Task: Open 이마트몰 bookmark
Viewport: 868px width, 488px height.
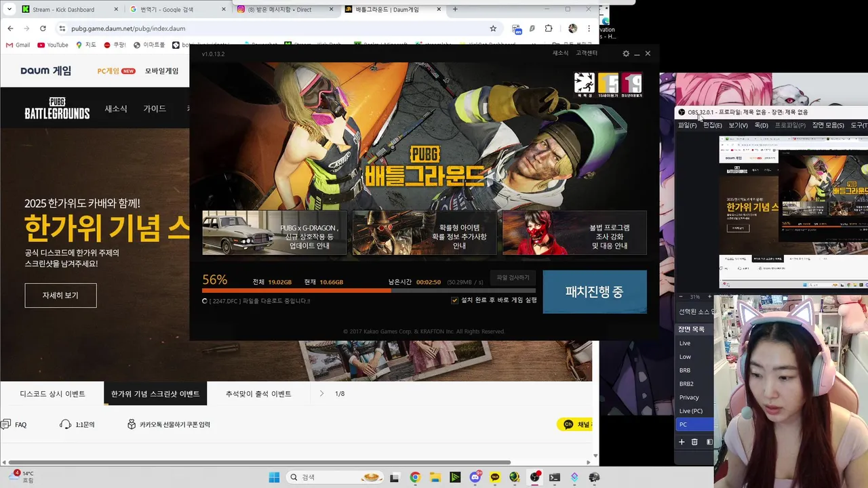Action: point(149,45)
